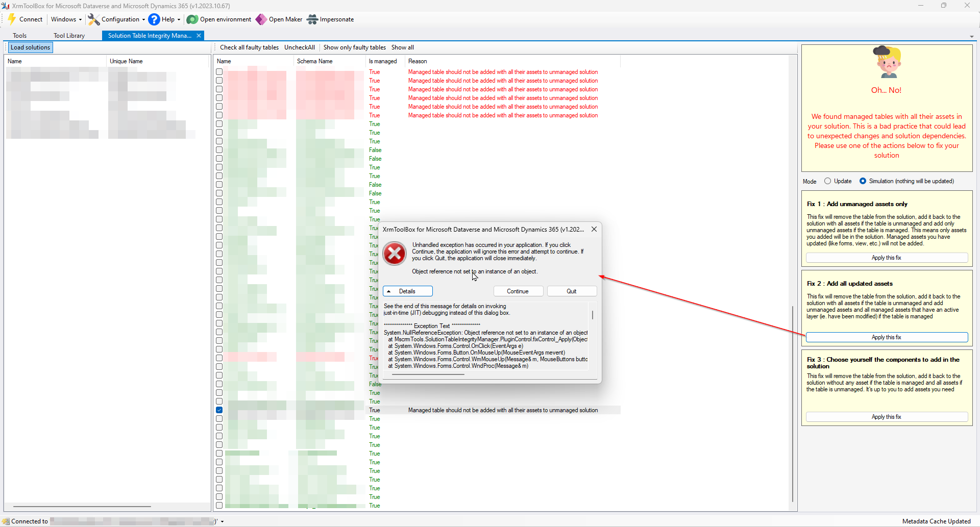Click the connection status icon in the status bar
980x527 pixels.
pyautogui.click(x=6, y=521)
